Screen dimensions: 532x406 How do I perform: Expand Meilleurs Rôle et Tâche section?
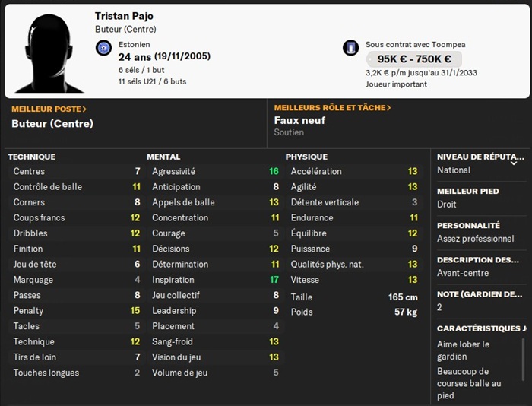[x=332, y=108]
